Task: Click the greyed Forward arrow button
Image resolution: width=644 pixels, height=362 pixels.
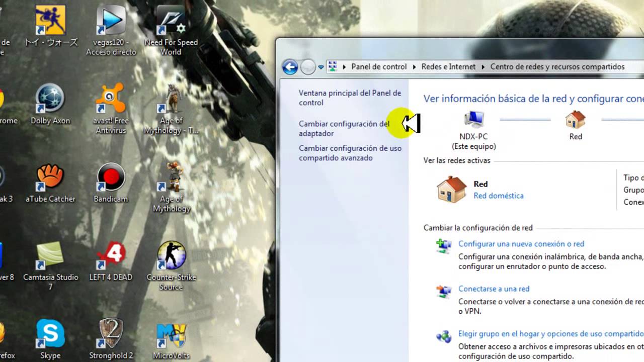Action: pyautogui.click(x=308, y=67)
